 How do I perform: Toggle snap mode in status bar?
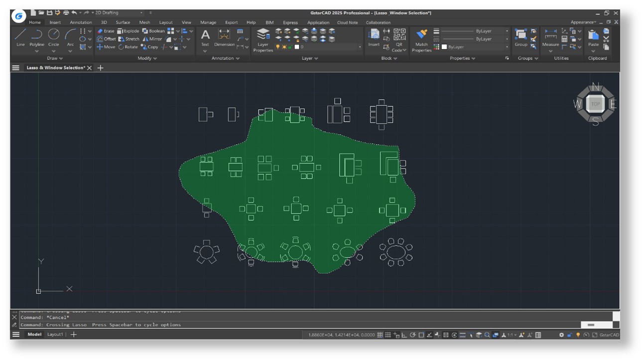388,335
